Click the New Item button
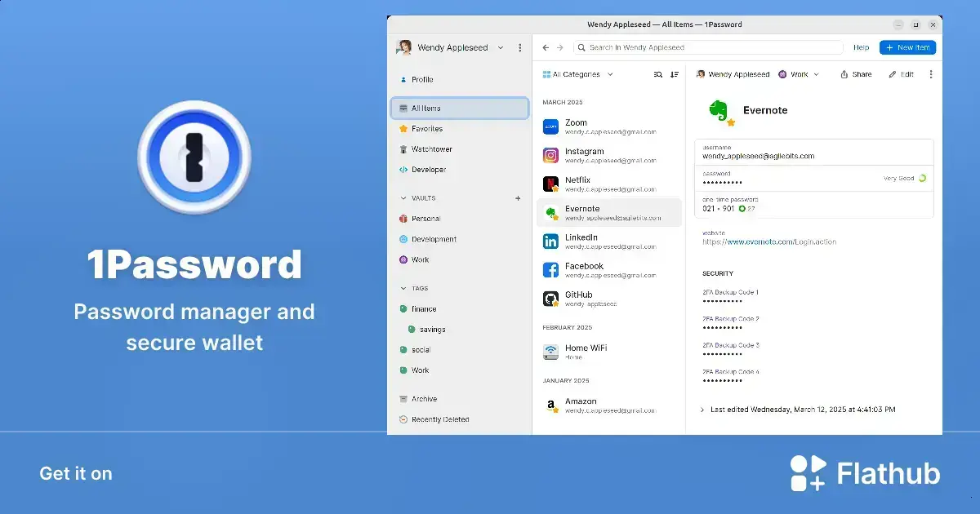The height and width of the screenshot is (514, 980). point(907,47)
